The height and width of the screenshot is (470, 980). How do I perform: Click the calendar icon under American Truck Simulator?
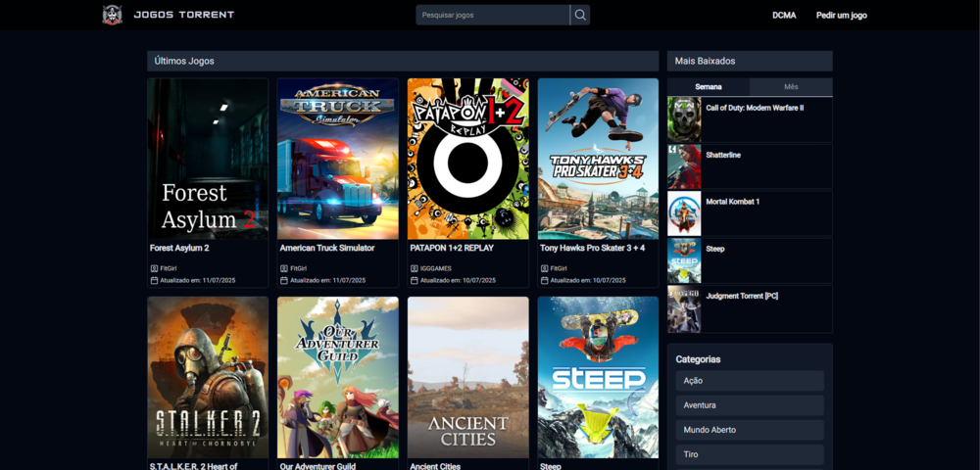[x=284, y=280]
